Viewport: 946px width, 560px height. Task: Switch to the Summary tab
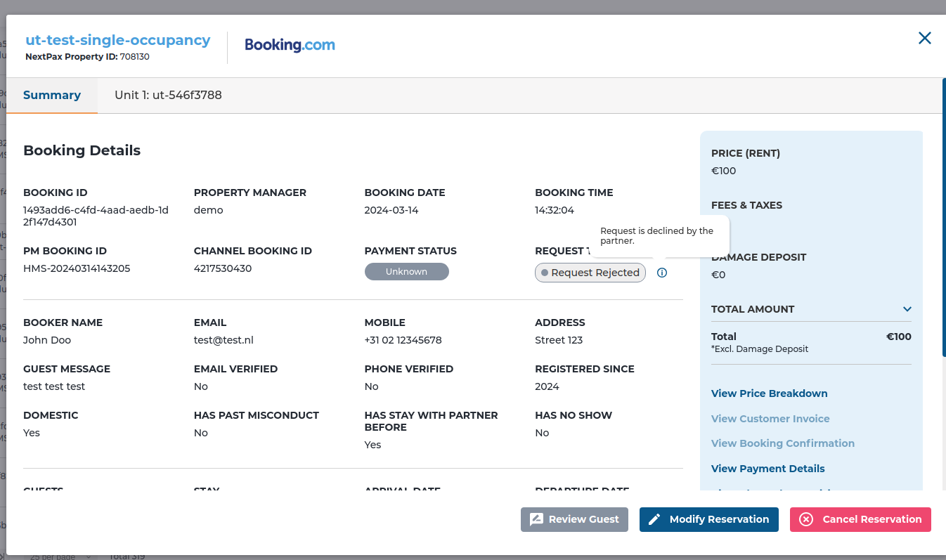pyautogui.click(x=52, y=95)
